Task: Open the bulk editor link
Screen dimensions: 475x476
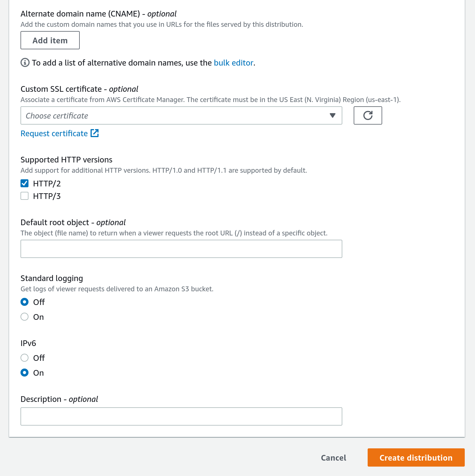Action: pyautogui.click(x=233, y=62)
